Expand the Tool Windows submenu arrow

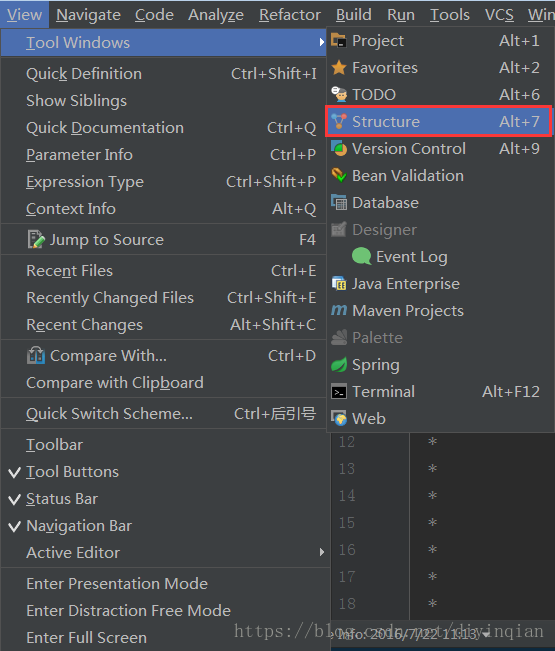pyautogui.click(x=322, y=42)
